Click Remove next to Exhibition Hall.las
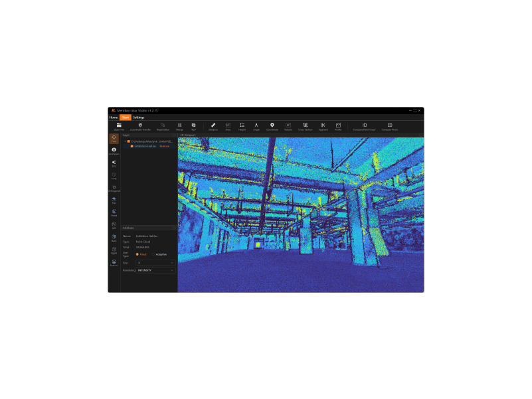 [165, 146]
